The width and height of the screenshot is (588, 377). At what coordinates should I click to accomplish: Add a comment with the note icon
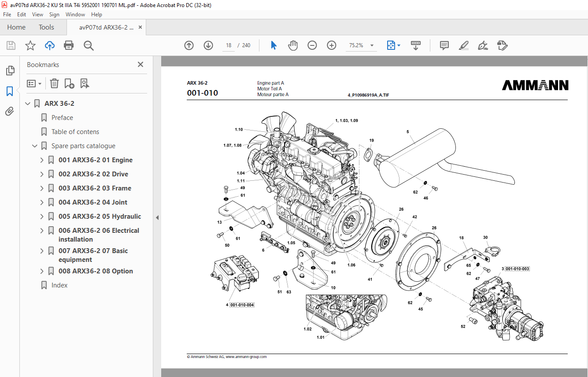pos(444,45)
